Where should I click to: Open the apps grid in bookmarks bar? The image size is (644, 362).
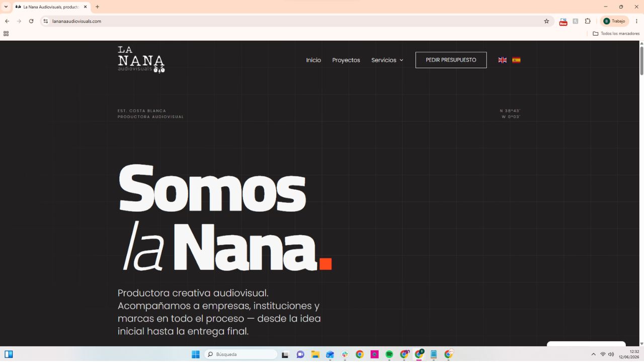(x=6, y=34)
